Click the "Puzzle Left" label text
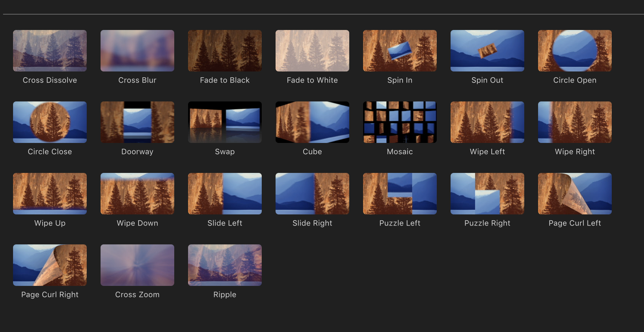This screenshot has height=332, width=644. (x=400, y=223)
